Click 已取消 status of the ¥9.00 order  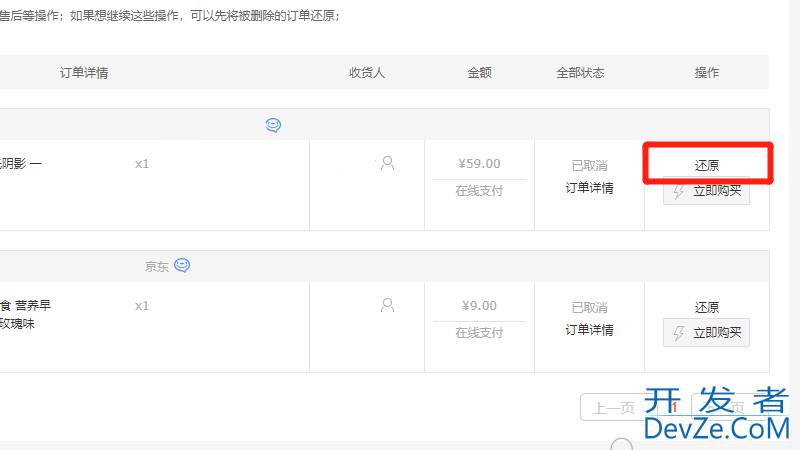point(589,308)
